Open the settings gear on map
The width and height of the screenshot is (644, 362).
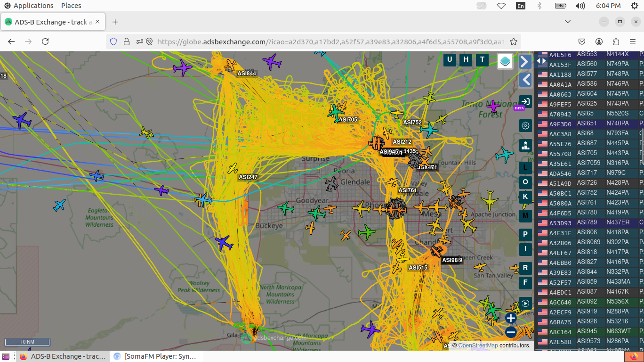click(x=525, y=126)
